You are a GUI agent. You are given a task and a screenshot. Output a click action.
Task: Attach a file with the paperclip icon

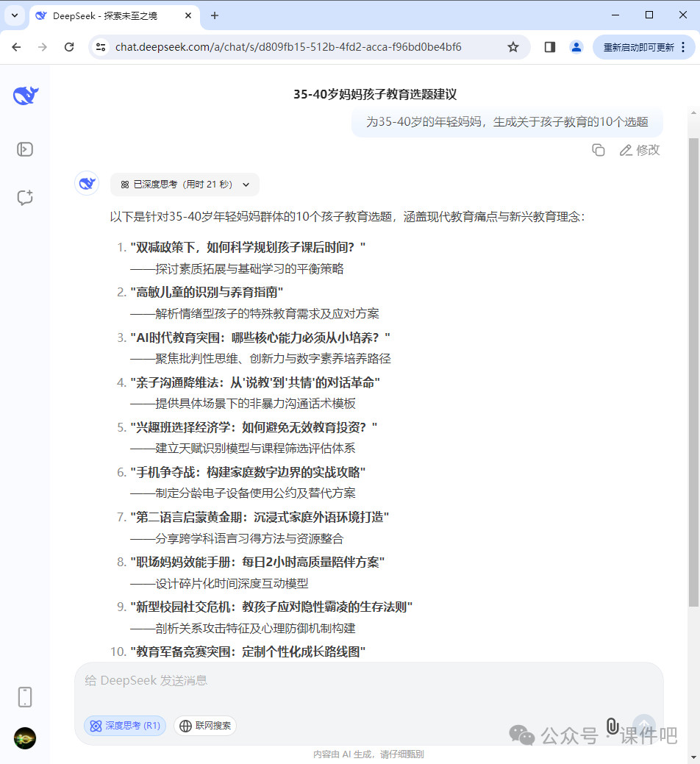point(612,727)
